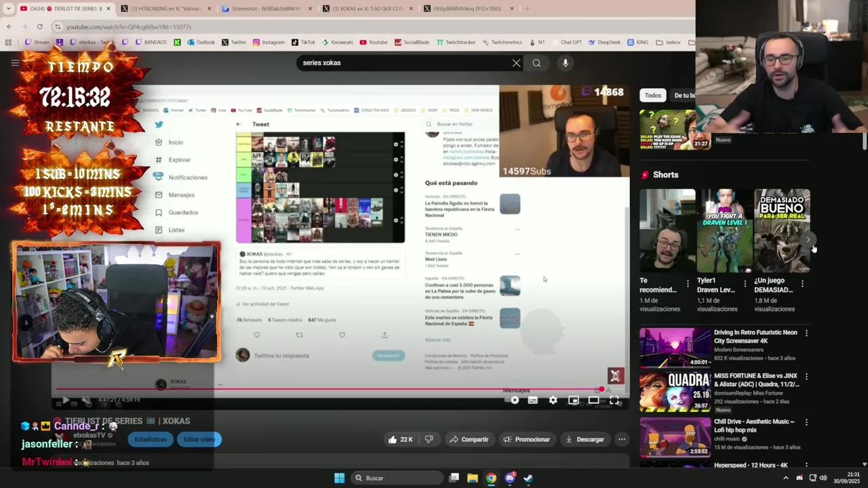The image size is (868, 488).
Task: Play the video with the play button
Action: point(65,401)
